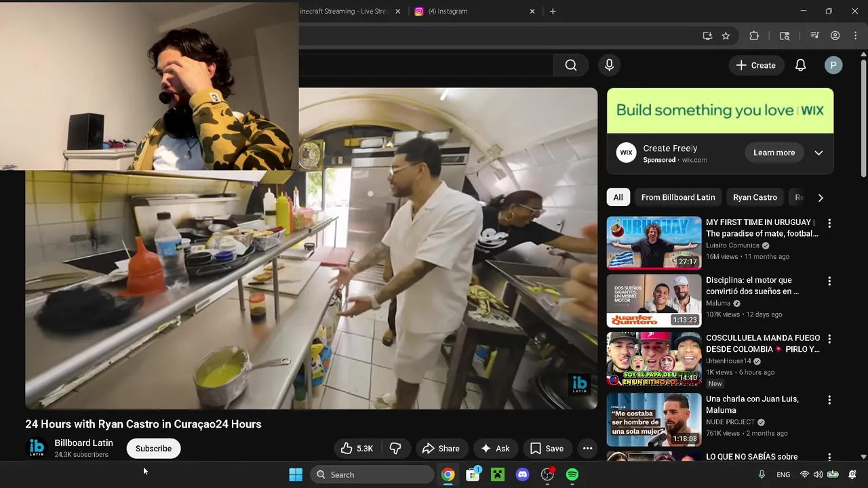The image size is (868, 488).
Task: Click the video player to pause
Action: coord(311,249)
